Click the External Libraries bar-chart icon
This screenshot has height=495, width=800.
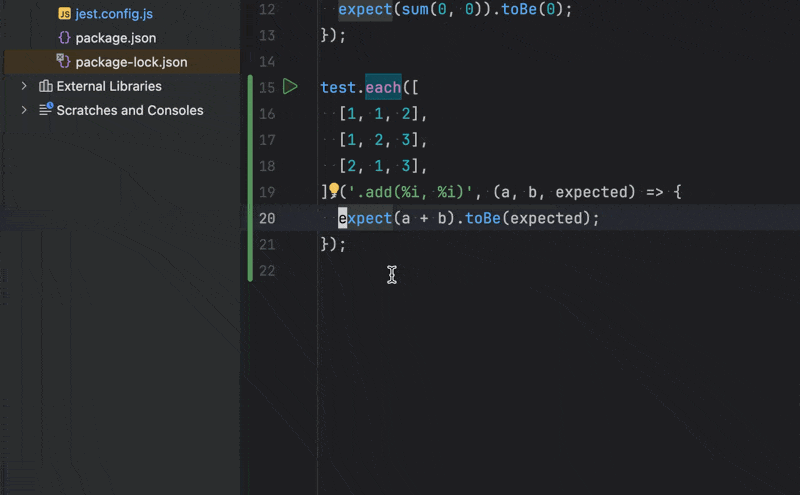[x=45, y=86]
